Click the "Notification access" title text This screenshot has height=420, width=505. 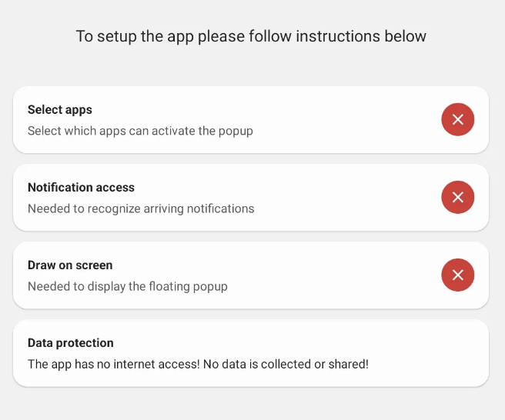point(81,188)
